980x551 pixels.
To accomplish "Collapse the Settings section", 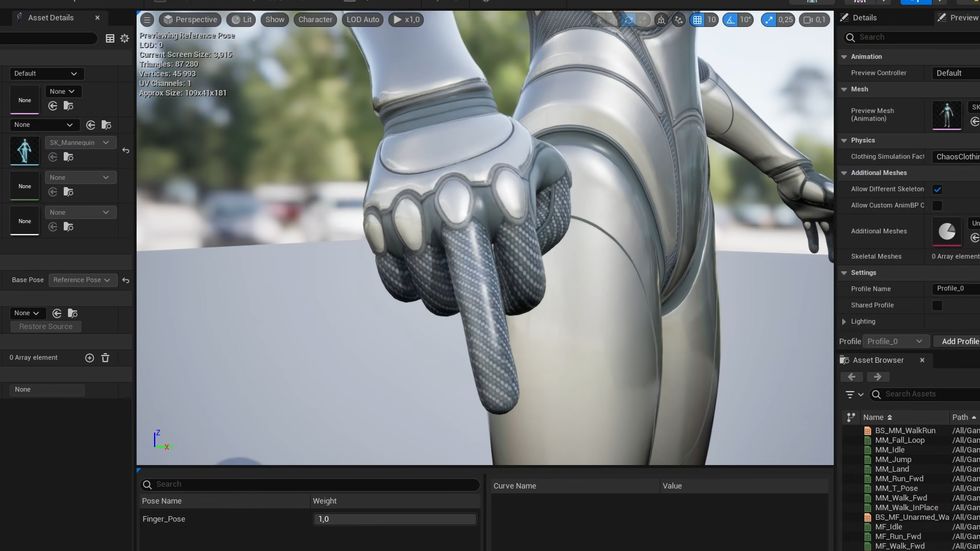I will (844, 273).
